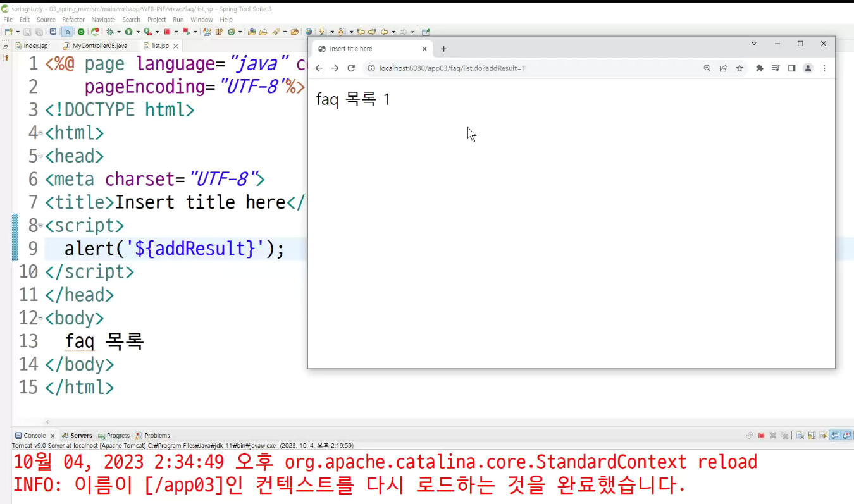Open new tab in Chrome
Viewport: 854px width, 504px height.
point(443,49)
